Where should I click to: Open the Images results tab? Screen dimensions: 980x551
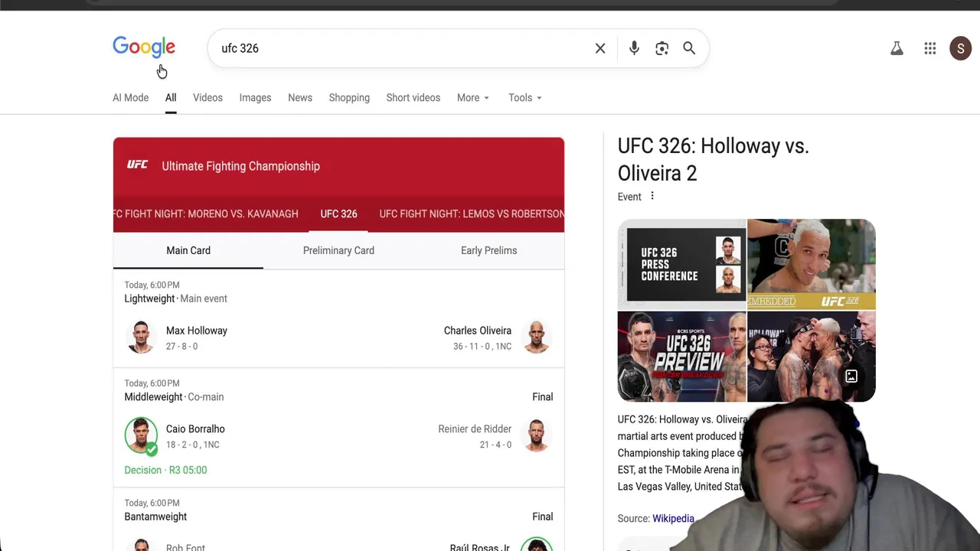255,98
